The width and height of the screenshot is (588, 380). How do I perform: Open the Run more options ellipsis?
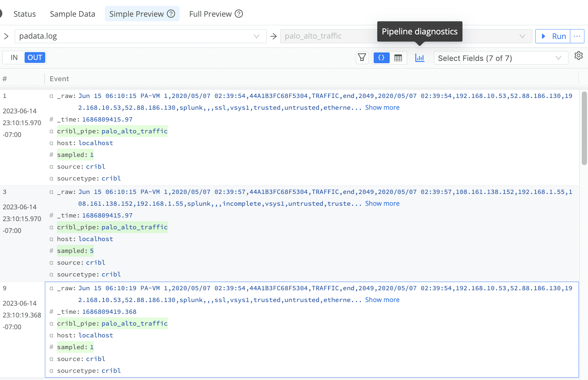pyautogui.click(x=577, y=36)
